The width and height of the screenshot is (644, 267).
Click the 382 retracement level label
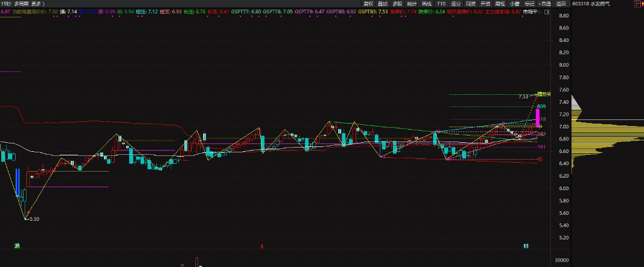click(541, 134)
